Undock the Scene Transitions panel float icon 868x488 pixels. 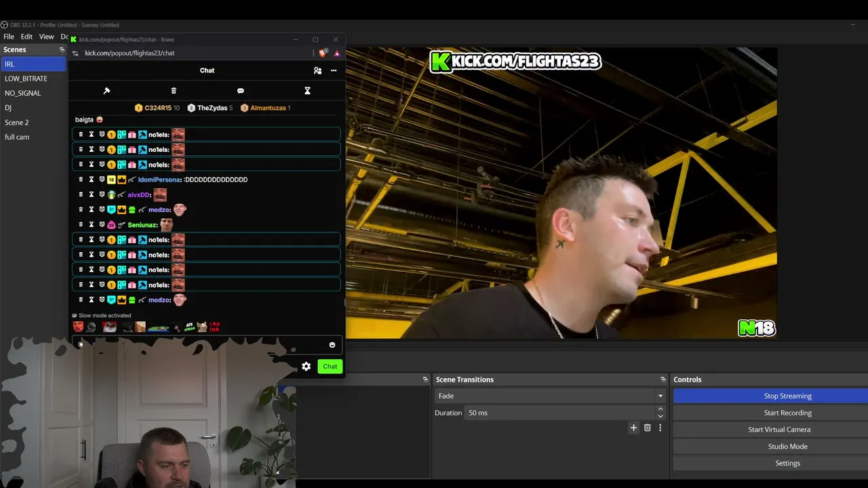(x=663, y=380)
